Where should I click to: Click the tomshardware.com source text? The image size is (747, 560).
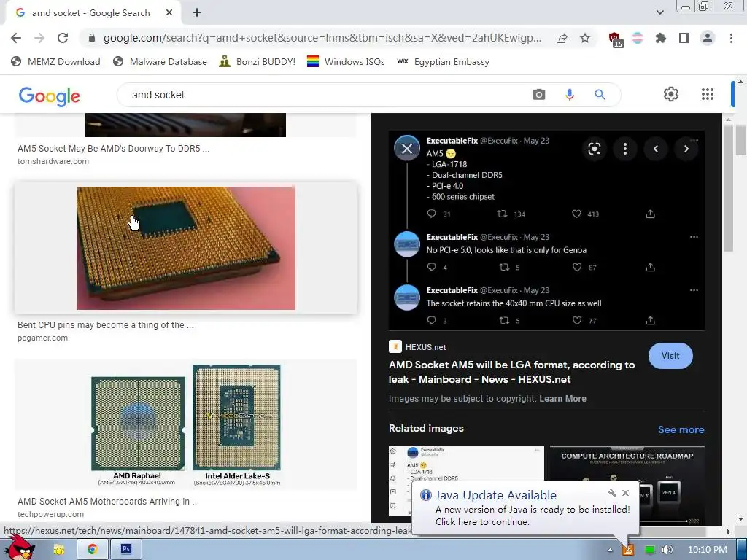pos(53,161)
